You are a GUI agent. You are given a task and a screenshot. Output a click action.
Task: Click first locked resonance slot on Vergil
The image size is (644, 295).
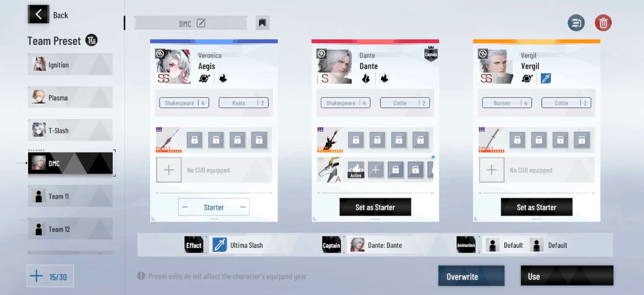pyautogui.click(x=517, y=140)
